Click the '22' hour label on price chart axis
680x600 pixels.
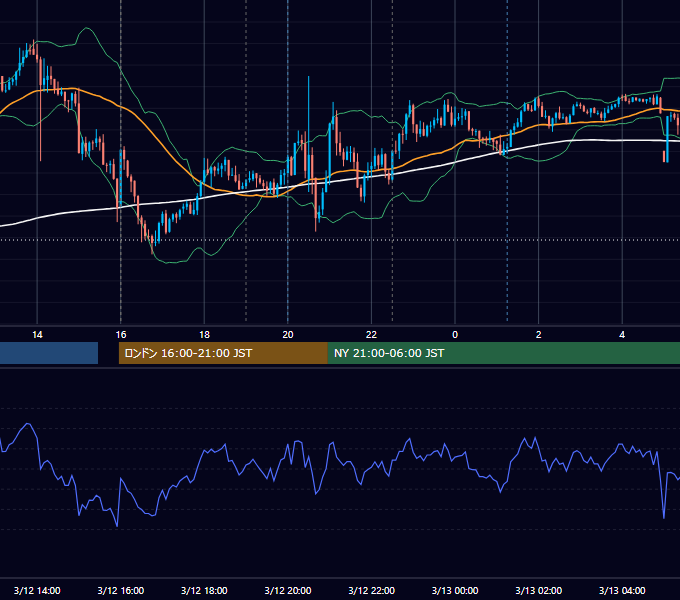pos(371,335)
